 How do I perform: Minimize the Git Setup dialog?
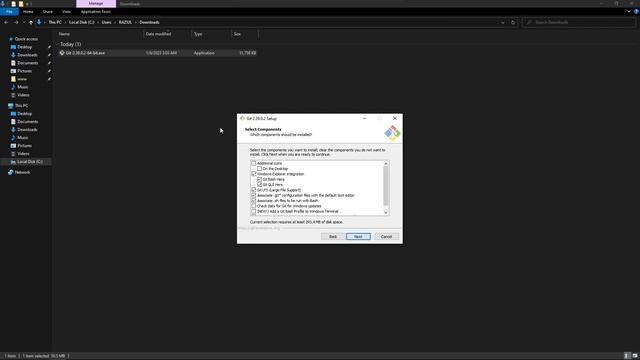pos(364,118)
